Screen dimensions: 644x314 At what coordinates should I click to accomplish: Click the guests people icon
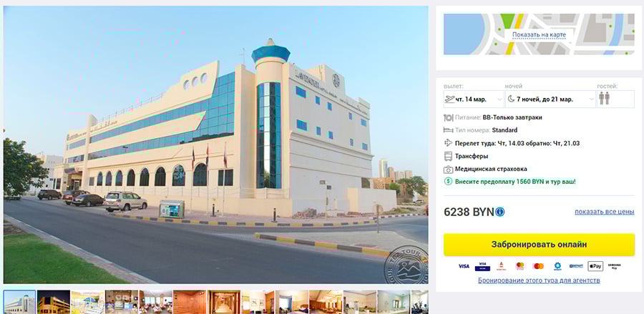[604, 99]
